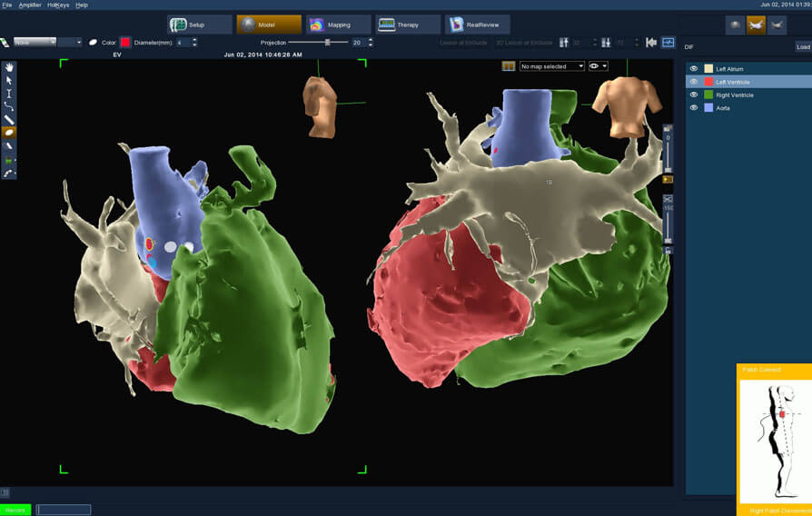Select the orange heart model view icon
The image size is (812, 516).
point(756,25)
